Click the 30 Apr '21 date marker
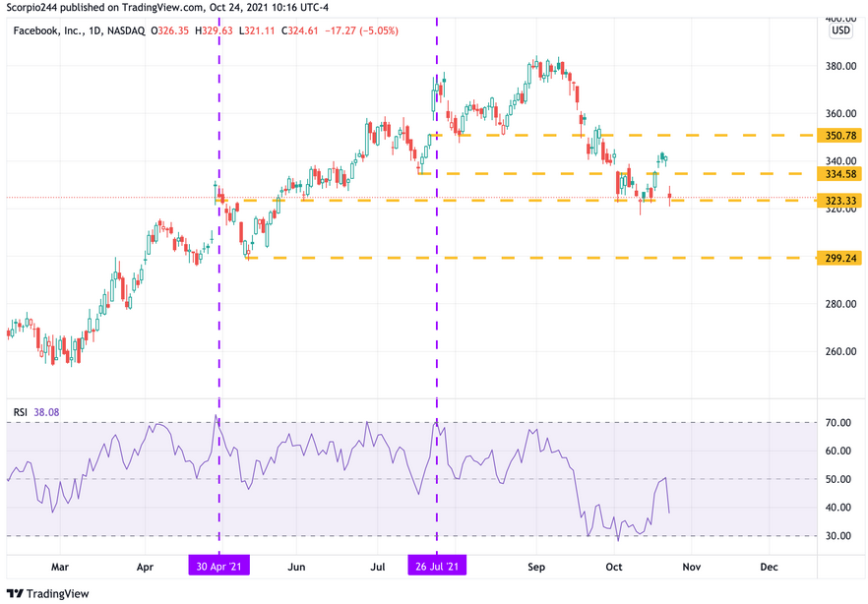Viewport: 868px width, 604px height. 219,567
